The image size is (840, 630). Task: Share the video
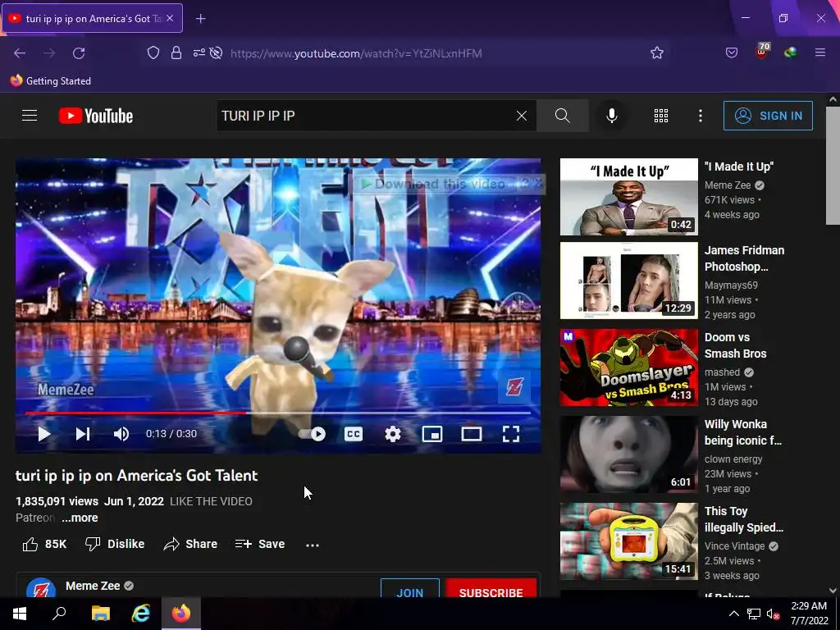click(x=190, y=545)
